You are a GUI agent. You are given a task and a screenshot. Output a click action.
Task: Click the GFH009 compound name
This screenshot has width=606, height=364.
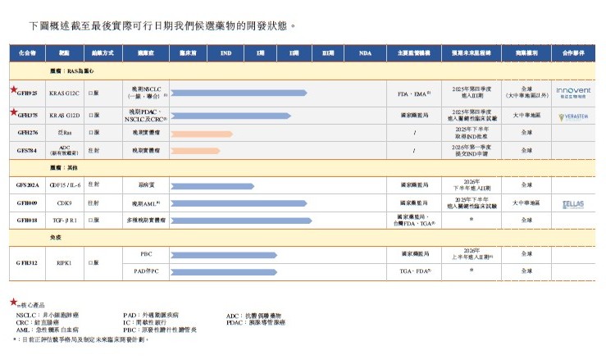click(27, 202)
